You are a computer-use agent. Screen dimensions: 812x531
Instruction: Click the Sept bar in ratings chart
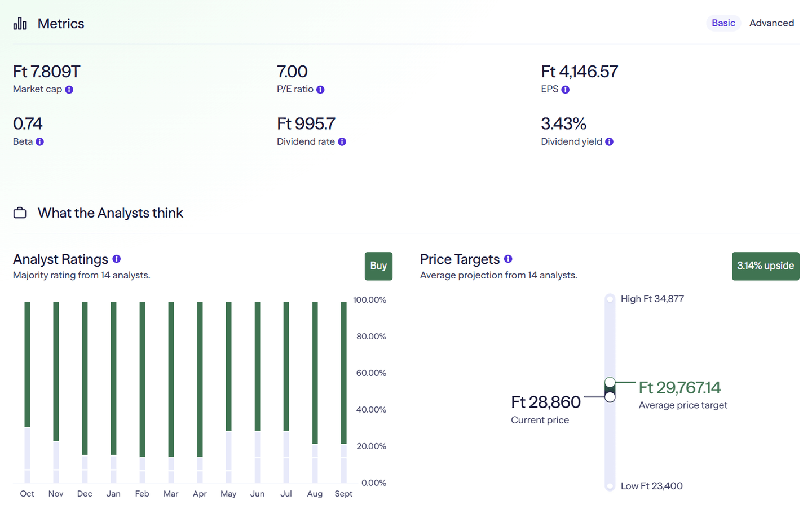344,372
